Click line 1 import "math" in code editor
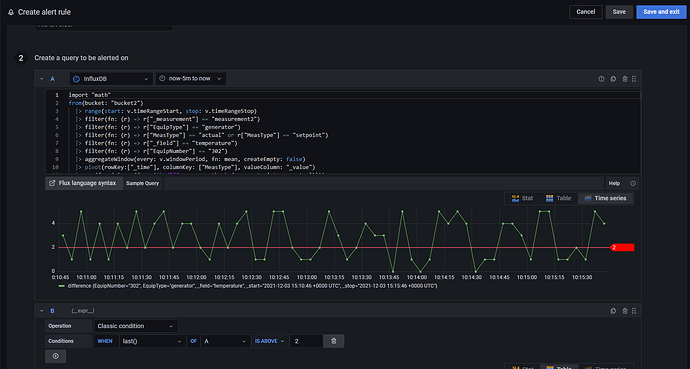The image size is (690, 369). pos(90,95)
